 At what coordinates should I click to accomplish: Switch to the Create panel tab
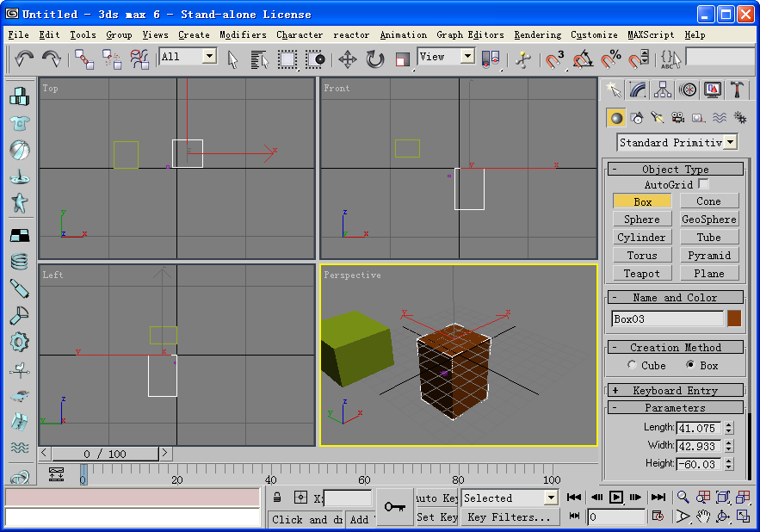pyautogui.click(x=613, y=90)
